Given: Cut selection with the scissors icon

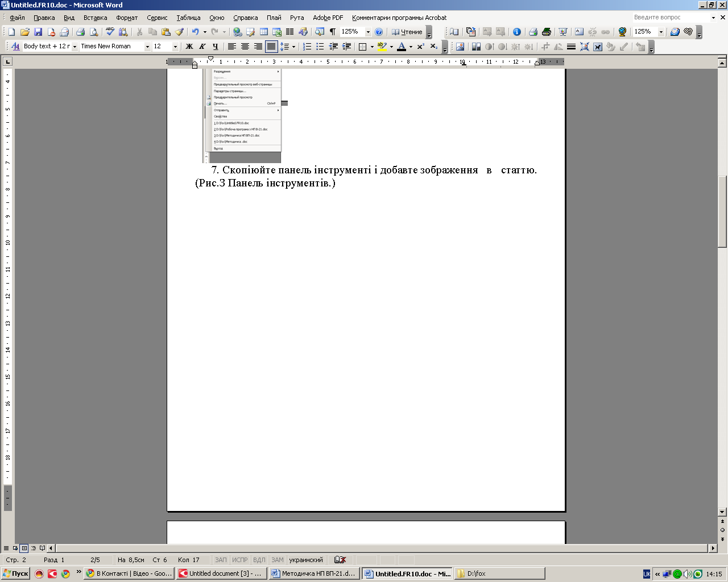Looking at the screenshot, I should point(139,32).
